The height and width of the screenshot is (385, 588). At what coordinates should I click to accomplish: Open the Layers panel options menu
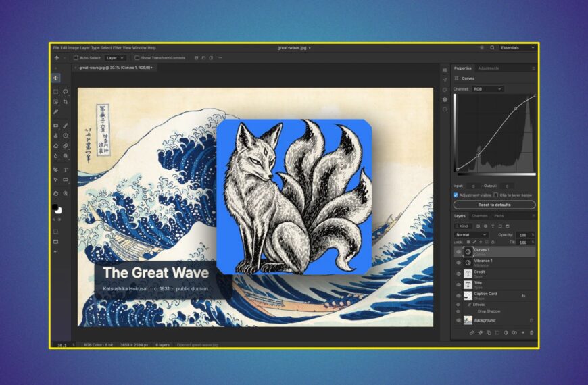533,216
